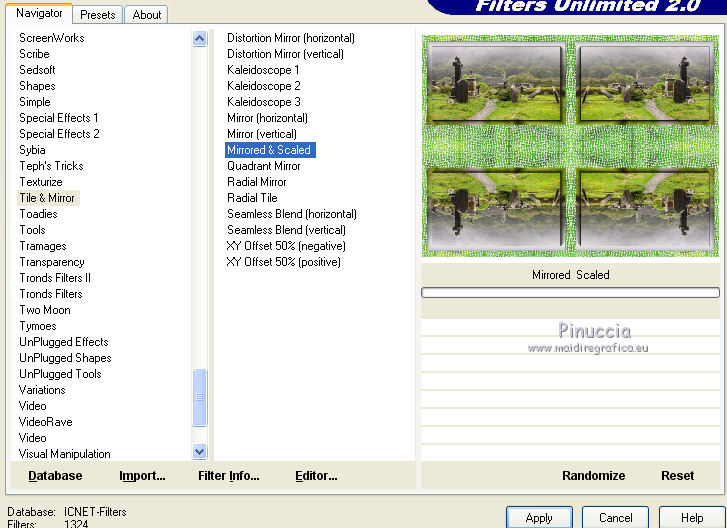The width and height of the screenshot is (727, 528).
Task: Select UnPlugged Tools category
Action: [60, 374]
